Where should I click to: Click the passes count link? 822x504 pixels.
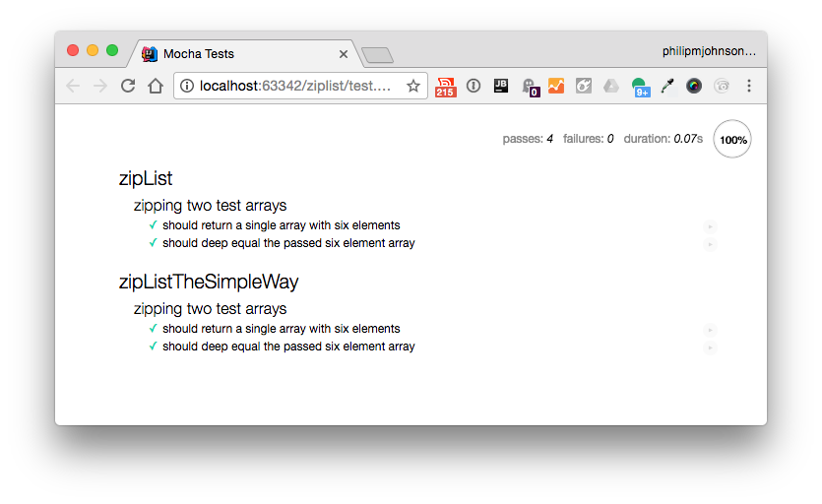528,139
